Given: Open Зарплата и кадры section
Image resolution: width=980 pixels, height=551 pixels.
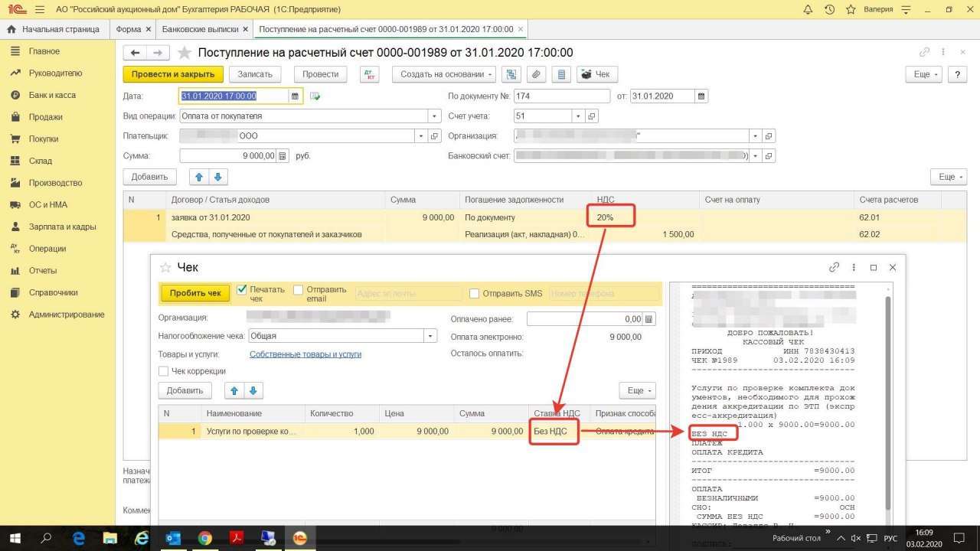Looking at the screenshot, I should (62, 227).
